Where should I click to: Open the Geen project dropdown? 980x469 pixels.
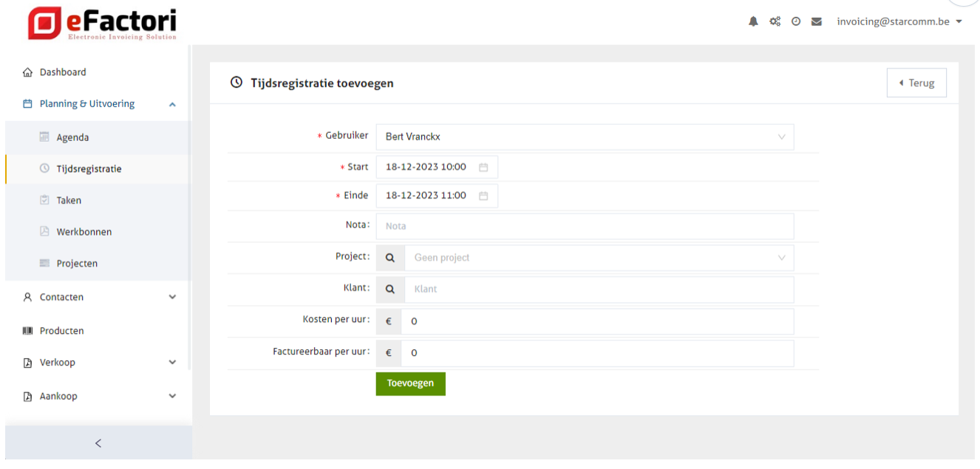pyautogui.click(x=597, y=258)
